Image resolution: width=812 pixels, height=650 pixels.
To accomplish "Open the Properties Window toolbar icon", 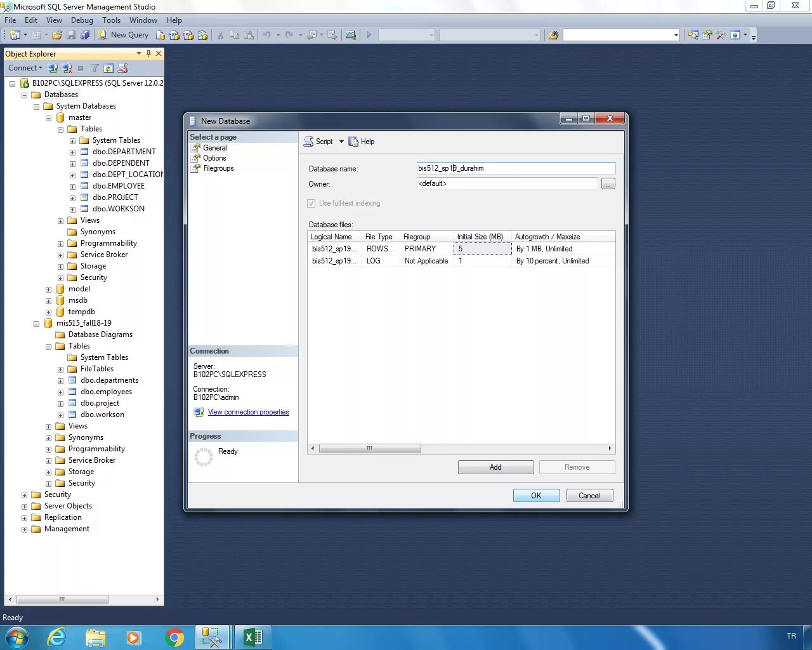I will (x=707, y=35).
